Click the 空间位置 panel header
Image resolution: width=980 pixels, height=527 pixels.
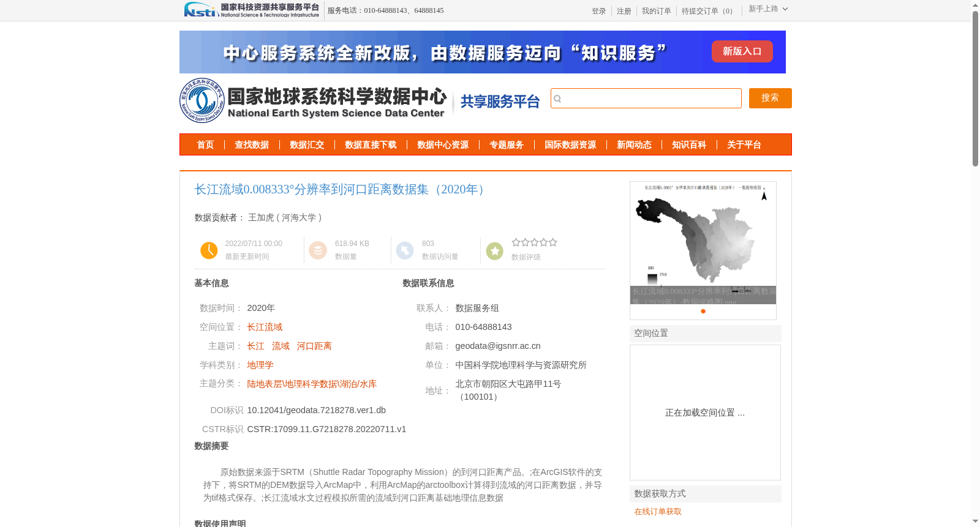pos(706,334)
